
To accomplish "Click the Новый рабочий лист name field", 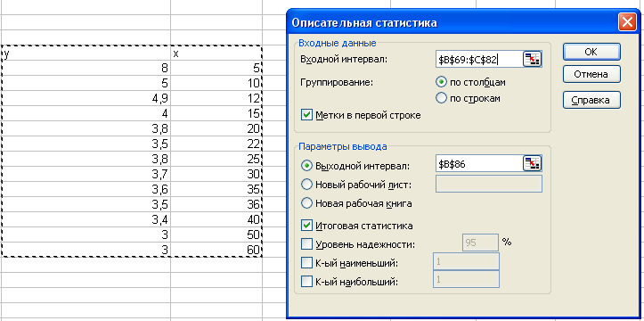I will pos(489,184).
